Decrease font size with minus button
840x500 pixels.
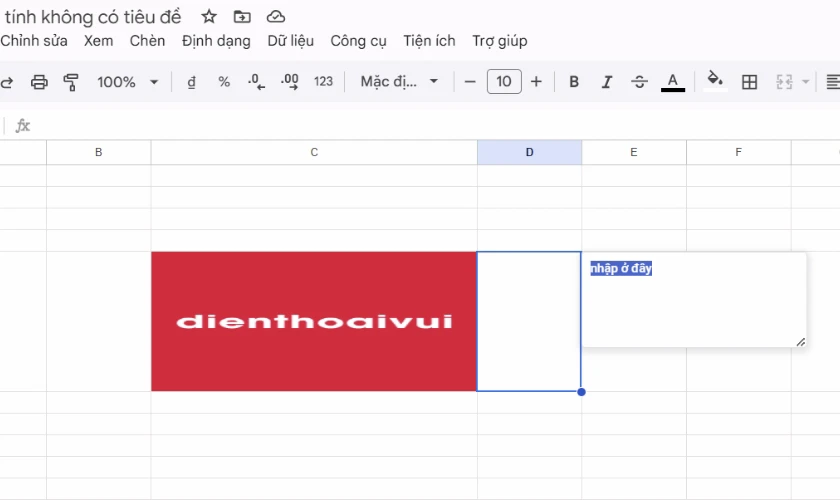470,82
